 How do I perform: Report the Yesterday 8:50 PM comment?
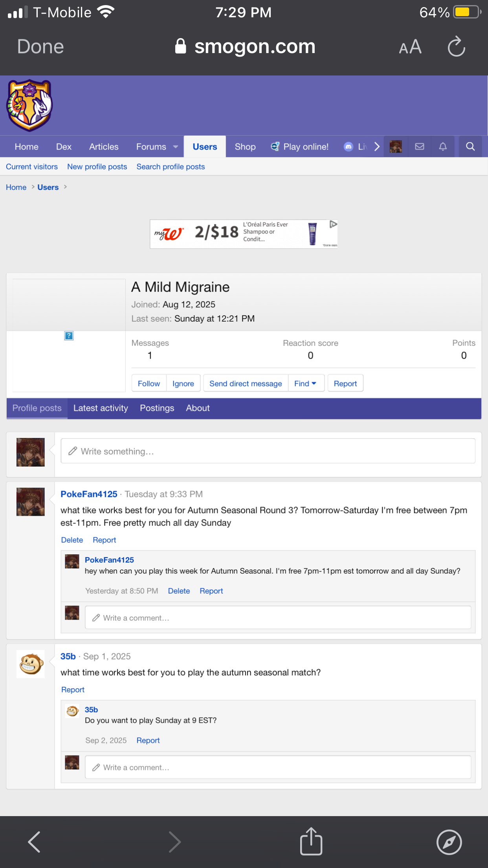click(x=211, y=591)
